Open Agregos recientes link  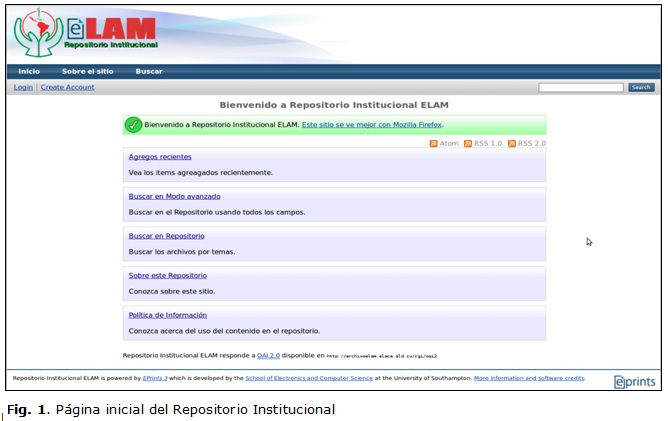160,157
